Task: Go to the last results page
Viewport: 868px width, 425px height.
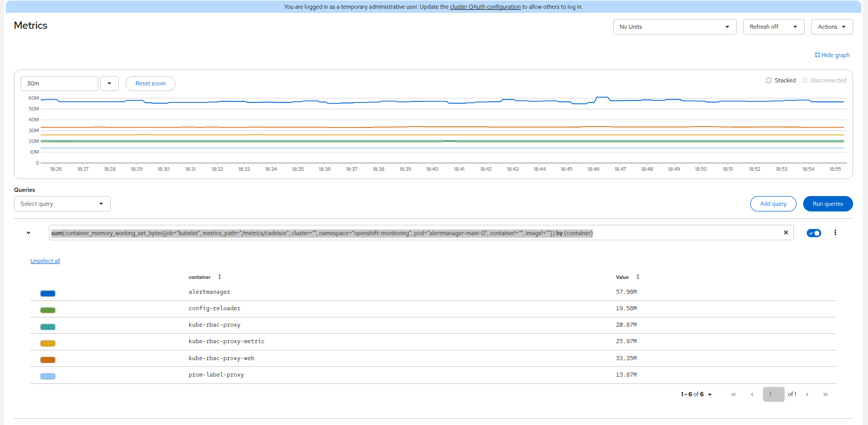Action: [825, 394]
